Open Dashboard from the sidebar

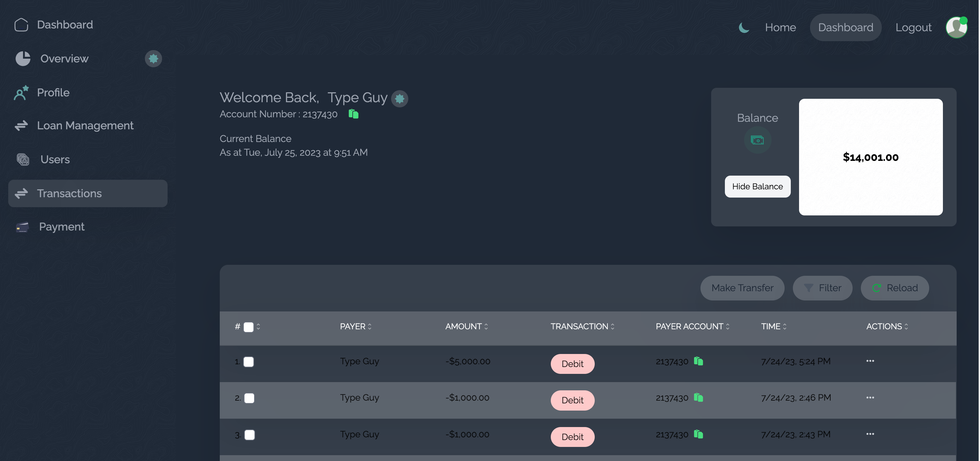coord(65,25)
